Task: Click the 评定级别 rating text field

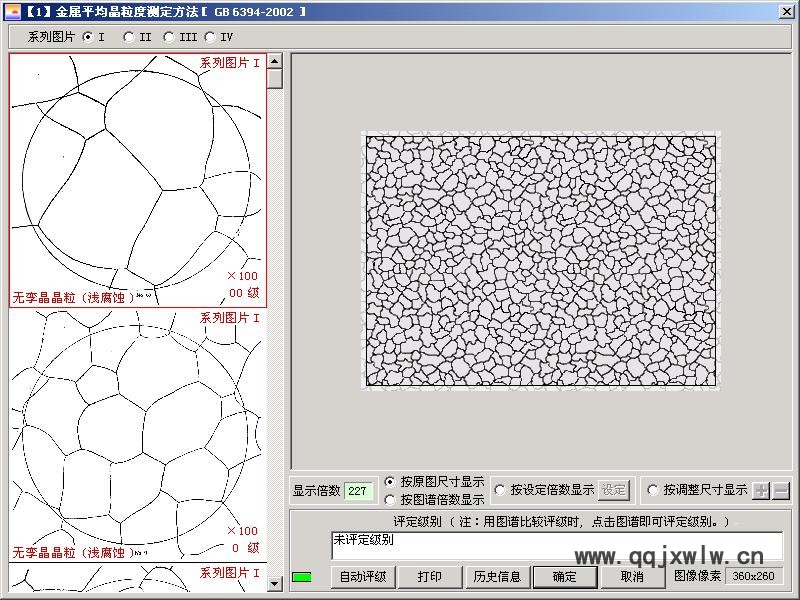Action: (556, 546)
